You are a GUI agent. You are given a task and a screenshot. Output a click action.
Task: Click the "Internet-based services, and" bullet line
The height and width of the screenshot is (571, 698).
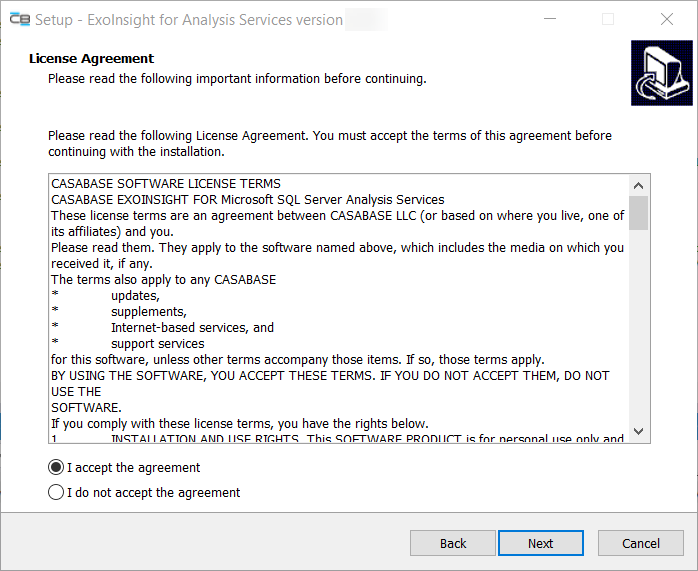[192, 328]
